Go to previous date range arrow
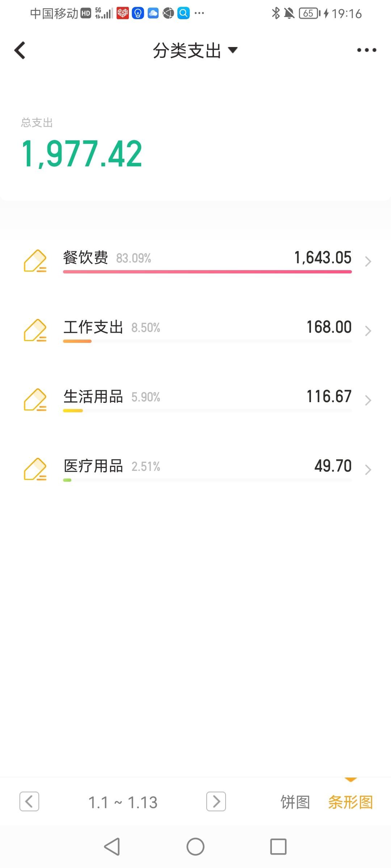Screen dimensions: 391x868 click(29, 801)
